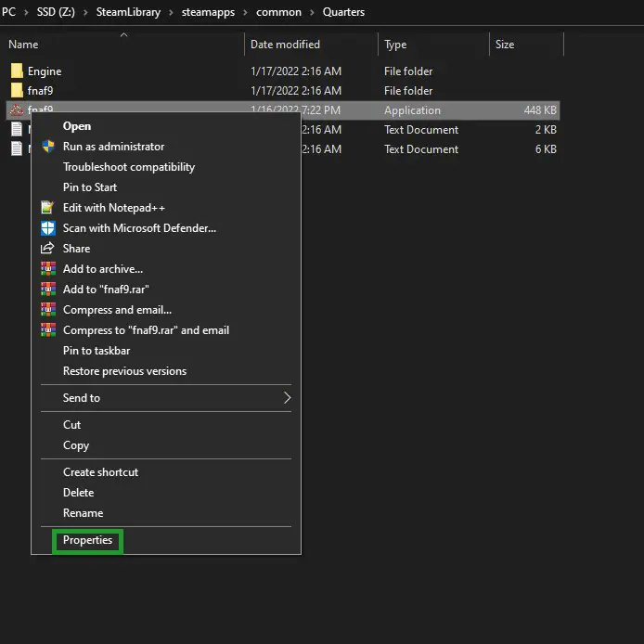Choose Share in context menu
This screenshot has width=644, height=644.
pos(76,249)
